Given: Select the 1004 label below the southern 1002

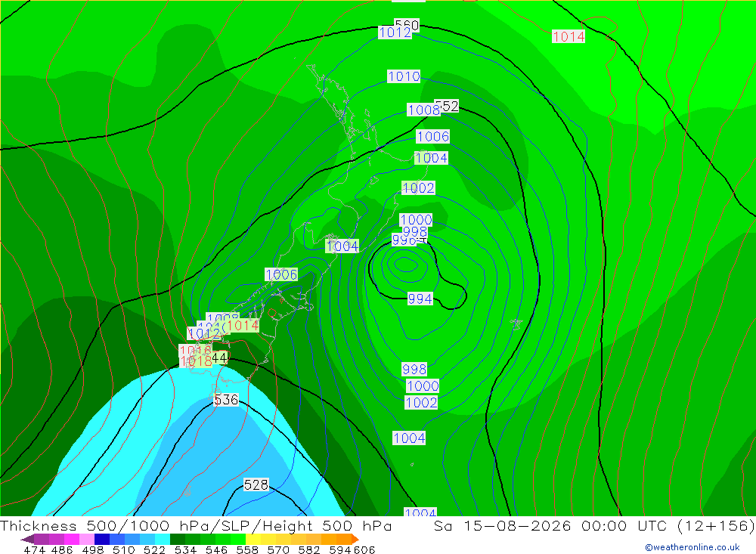Looking at the screenshot, I should 409,438.
